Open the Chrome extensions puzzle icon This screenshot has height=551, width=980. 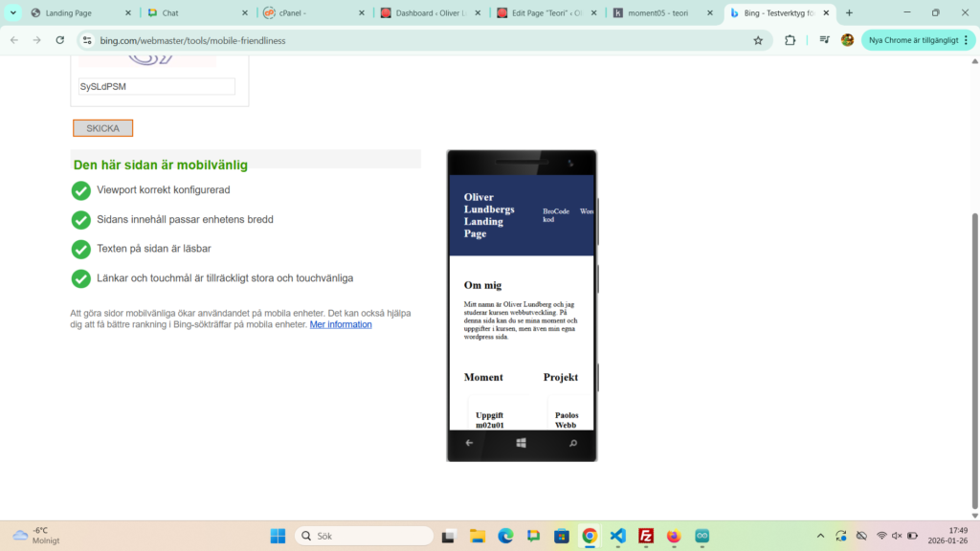[x=790, y=40]
